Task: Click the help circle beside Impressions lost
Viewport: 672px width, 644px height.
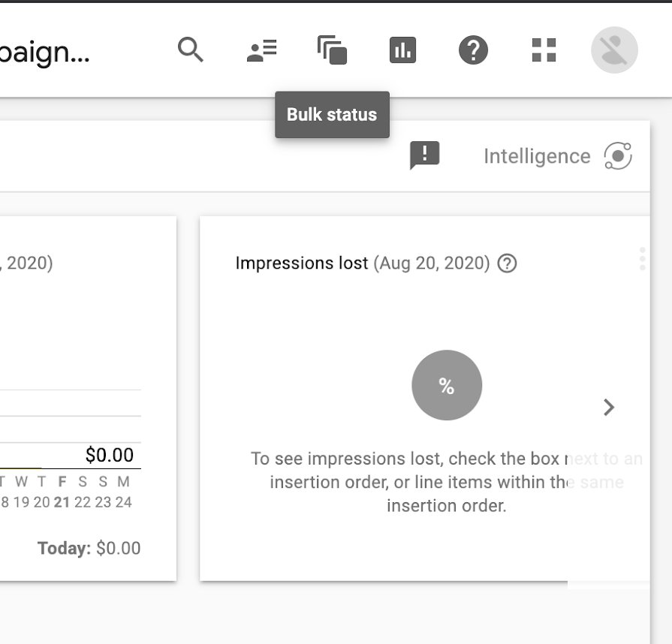Action: click(x=508, y=263)
